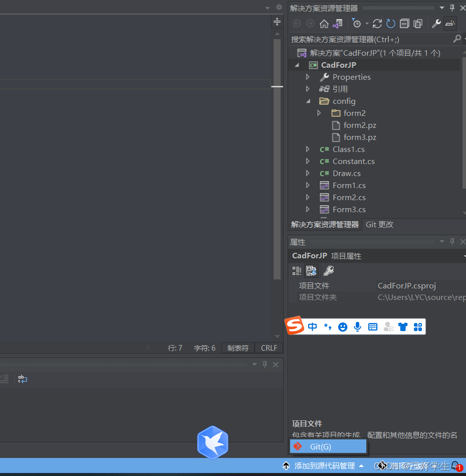Expand the Properties node in Solution Explorer
This screenshot has width=466, height=476.
(309, 77)
